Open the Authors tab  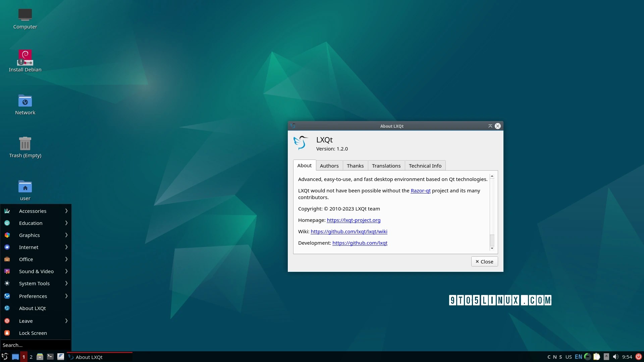(x=329, y=166)
